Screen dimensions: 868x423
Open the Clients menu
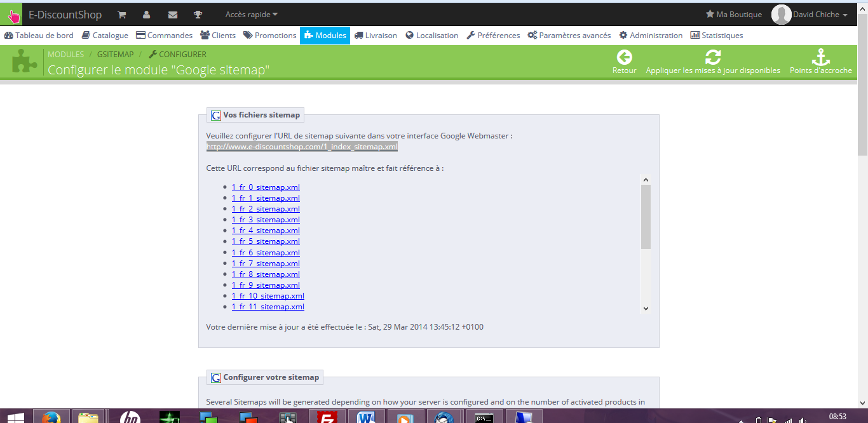(218, 36)
